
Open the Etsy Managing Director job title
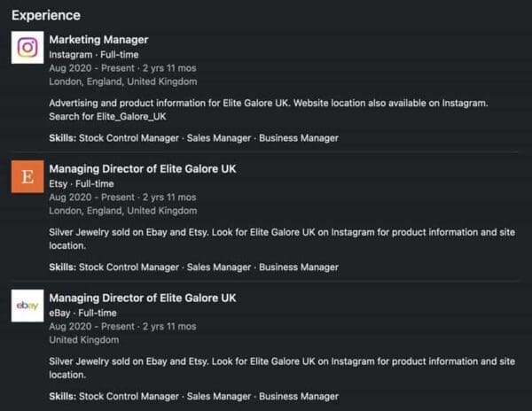tap(142, 169)
